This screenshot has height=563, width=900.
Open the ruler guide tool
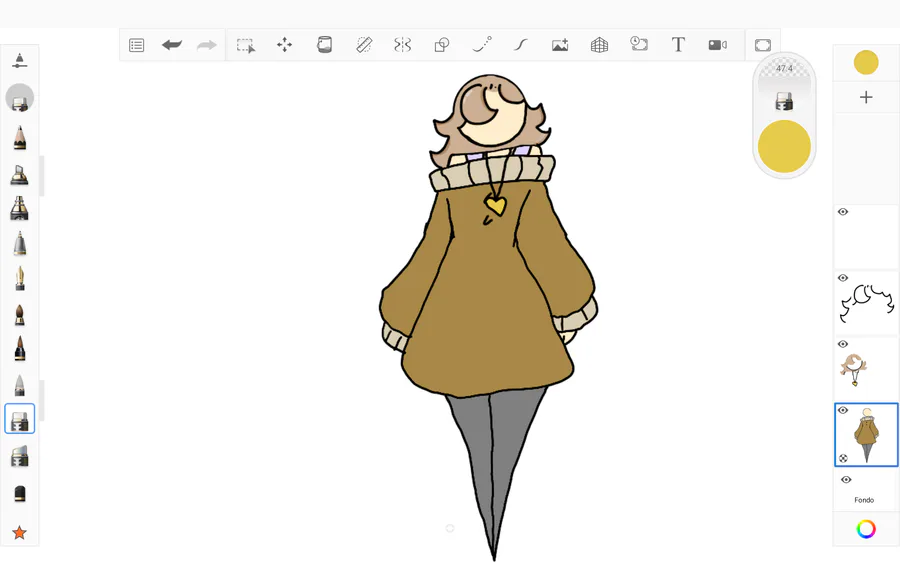coord(364,45)
